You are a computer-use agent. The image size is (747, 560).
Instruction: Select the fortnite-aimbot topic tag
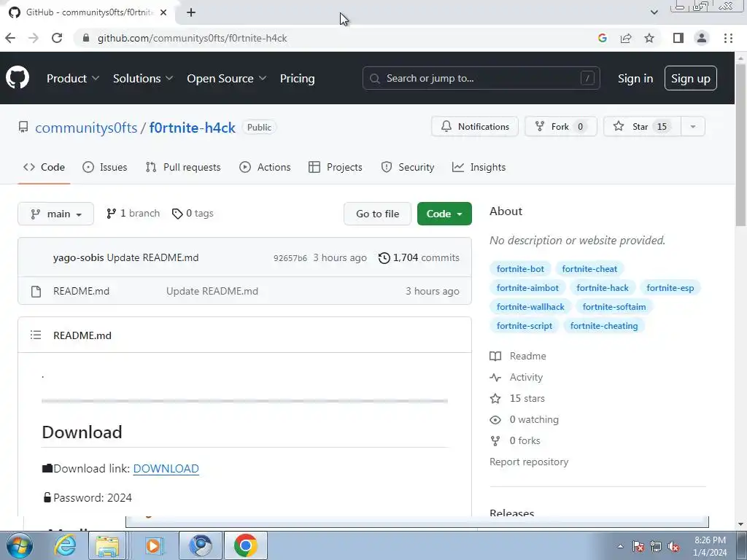[x=527, y=287]
